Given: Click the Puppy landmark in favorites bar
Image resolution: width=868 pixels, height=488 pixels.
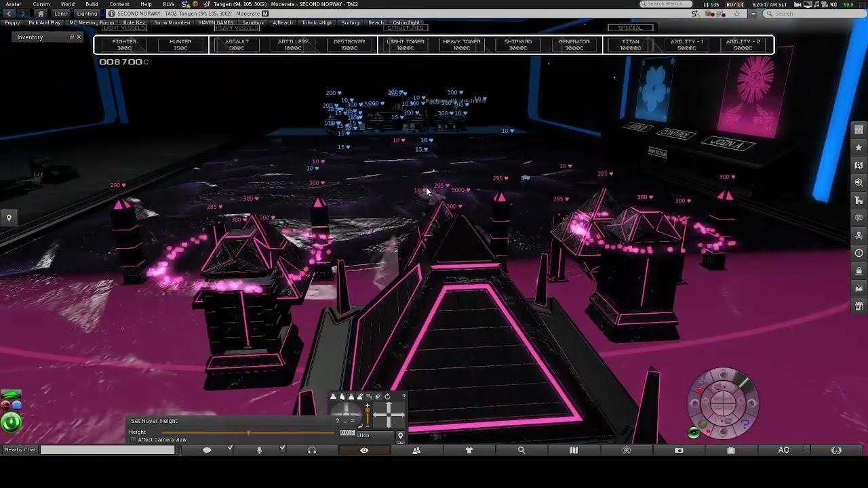Looking at the screenshot, I should tap(12, 22).
